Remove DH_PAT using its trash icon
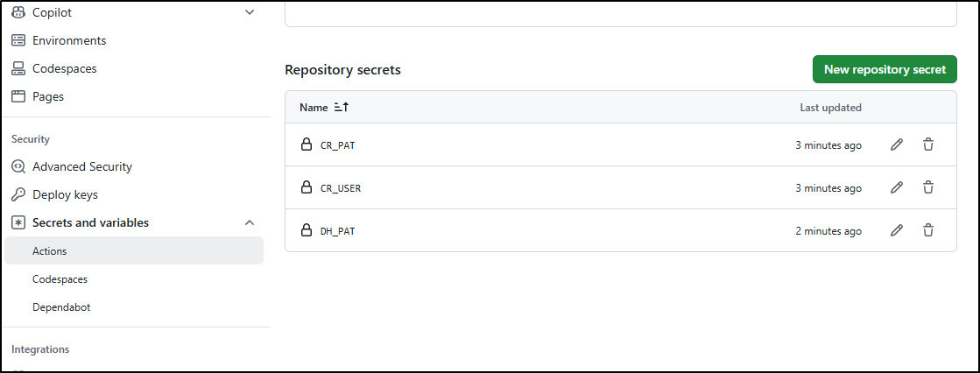Image resolution: width=980 pixels, height=373 pixels. coord(928,230)
